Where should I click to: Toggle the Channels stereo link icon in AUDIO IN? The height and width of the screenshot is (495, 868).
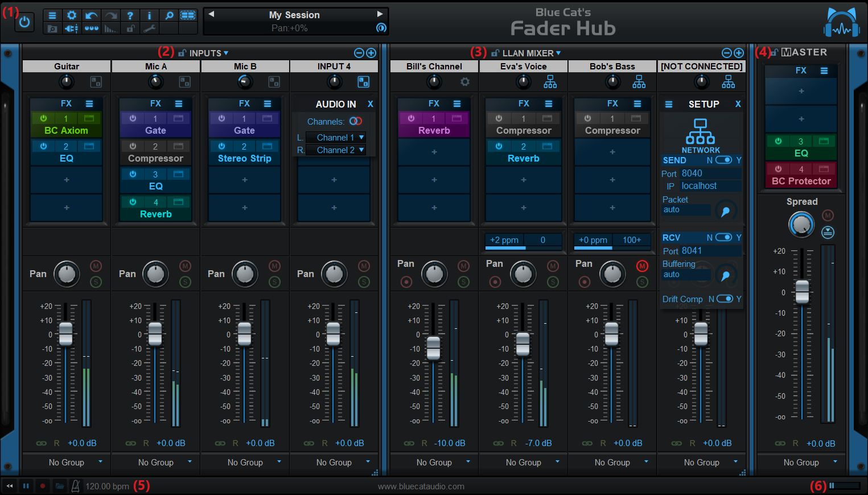(x=356, y=121)
